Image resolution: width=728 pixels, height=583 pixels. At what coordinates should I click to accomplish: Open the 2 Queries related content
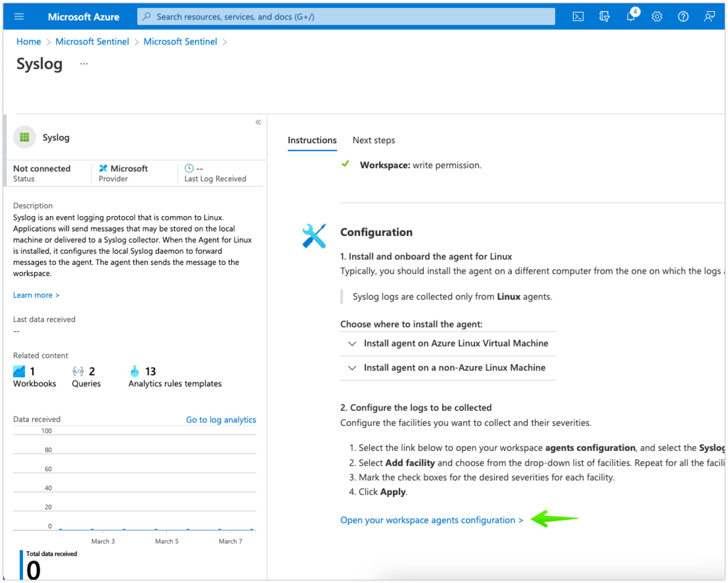point(86,377)
